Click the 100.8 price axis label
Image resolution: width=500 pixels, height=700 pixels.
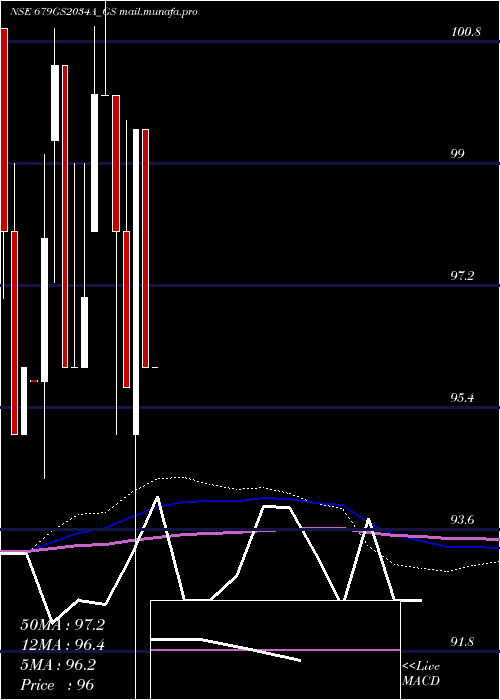[466, 32]
